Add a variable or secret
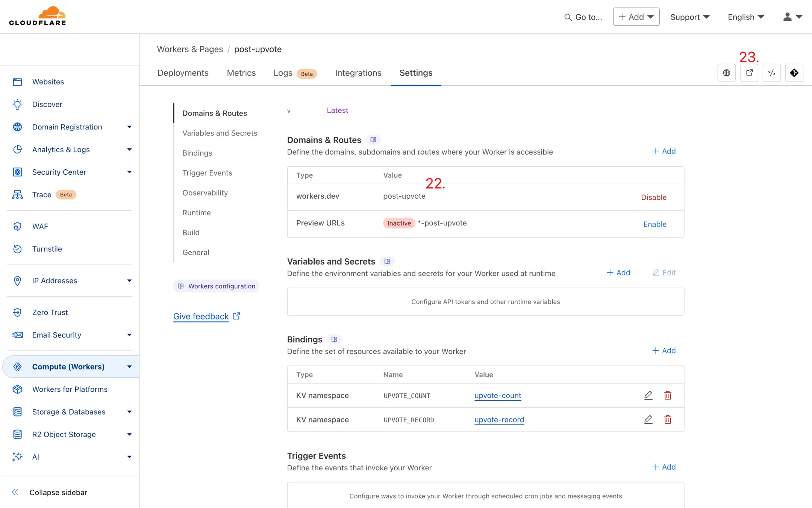The width and height of the screenshot is (812, 508). coord(618,273)
